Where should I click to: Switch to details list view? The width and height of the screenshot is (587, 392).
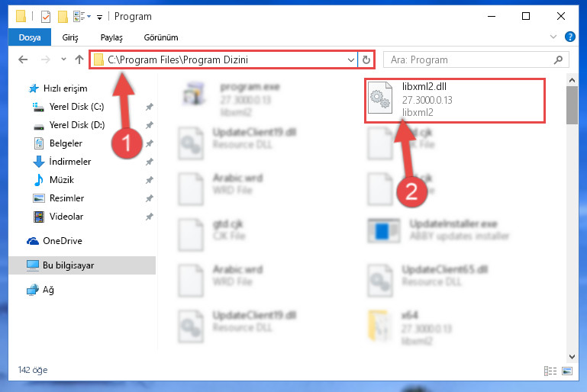[550, 371]
